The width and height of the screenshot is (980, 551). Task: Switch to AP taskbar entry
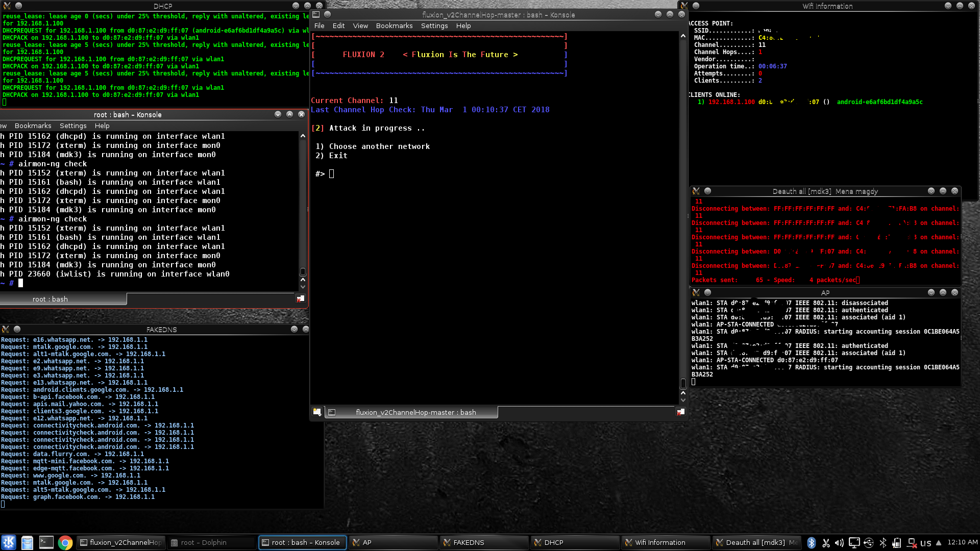[x=394, y=542]
